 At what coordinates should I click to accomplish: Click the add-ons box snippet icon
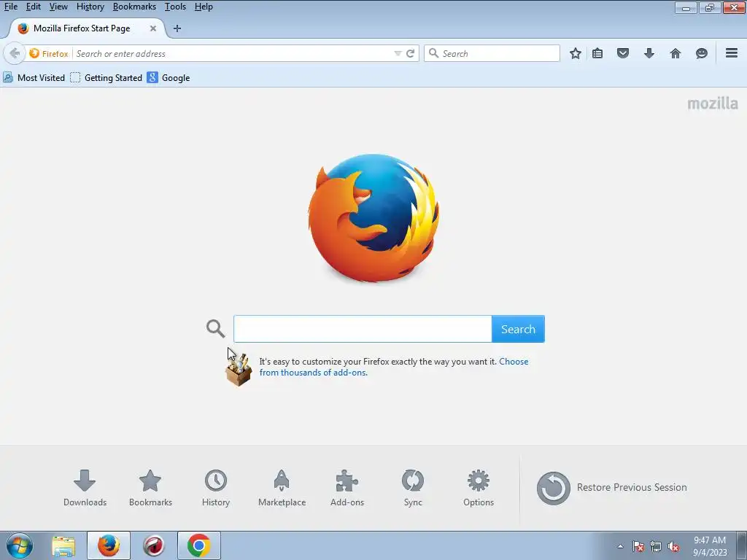pyautogui.click(x=239, y=370)
